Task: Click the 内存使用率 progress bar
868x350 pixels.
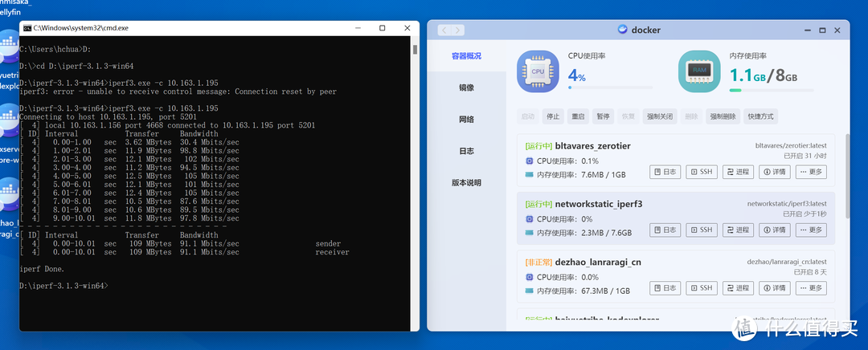Action: coord(772,90)
